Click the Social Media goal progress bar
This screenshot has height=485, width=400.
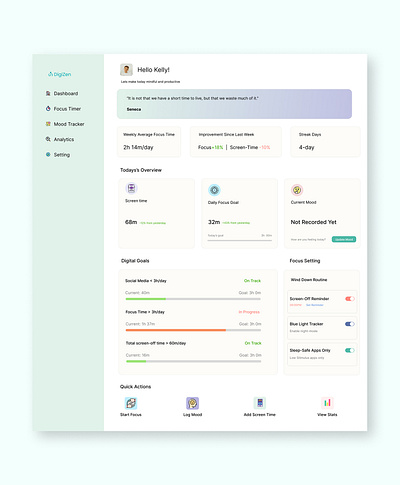(193, 299)
